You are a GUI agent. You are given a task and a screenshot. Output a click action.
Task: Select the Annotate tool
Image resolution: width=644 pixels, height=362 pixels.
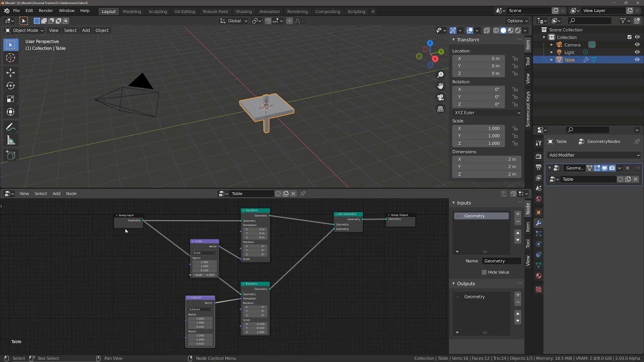[x=11, y=127]
